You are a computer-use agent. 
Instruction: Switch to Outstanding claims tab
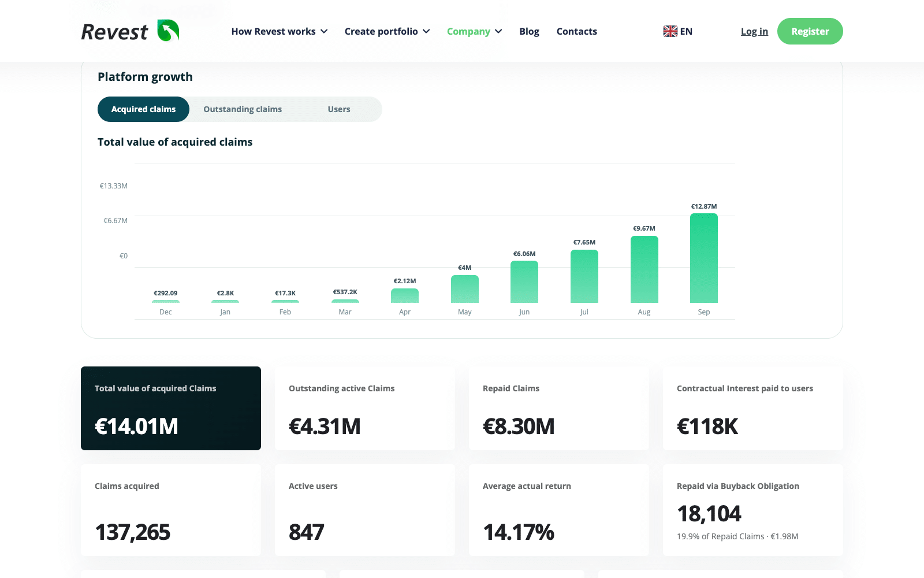(x=243, y=109)
